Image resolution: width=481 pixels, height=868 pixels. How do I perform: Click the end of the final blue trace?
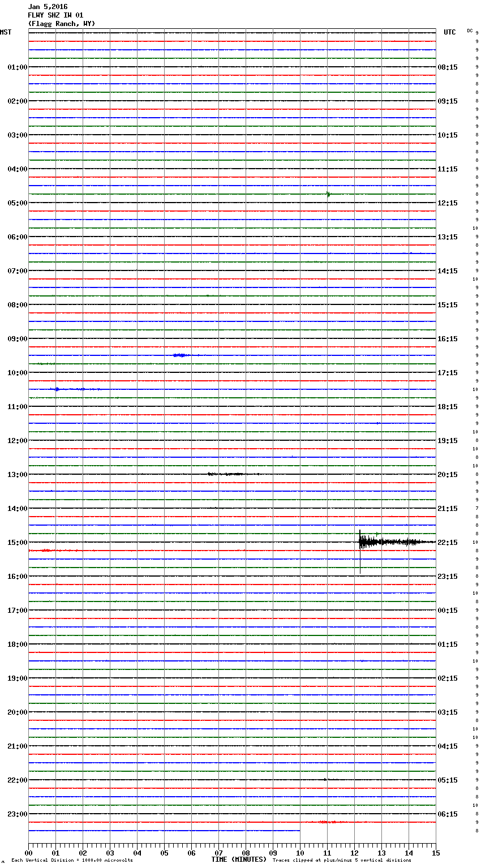click(299, 831)
